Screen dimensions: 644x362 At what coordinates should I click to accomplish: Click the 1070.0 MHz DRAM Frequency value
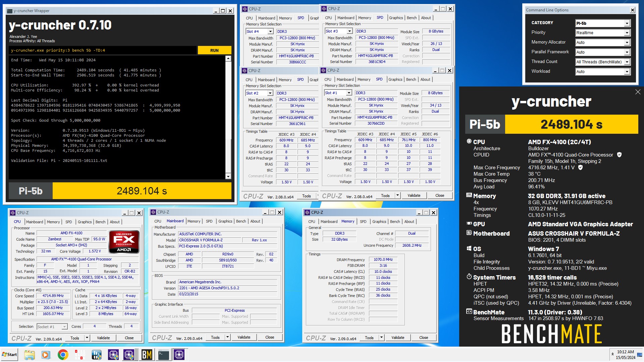pyautogui.click(x=383, y=259)
